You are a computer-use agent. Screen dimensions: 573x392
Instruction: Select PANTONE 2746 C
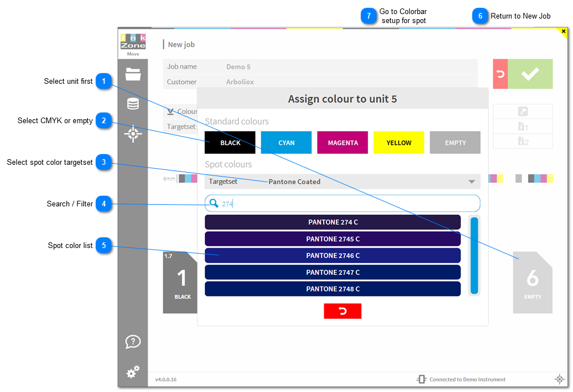(x=333, y=255)
